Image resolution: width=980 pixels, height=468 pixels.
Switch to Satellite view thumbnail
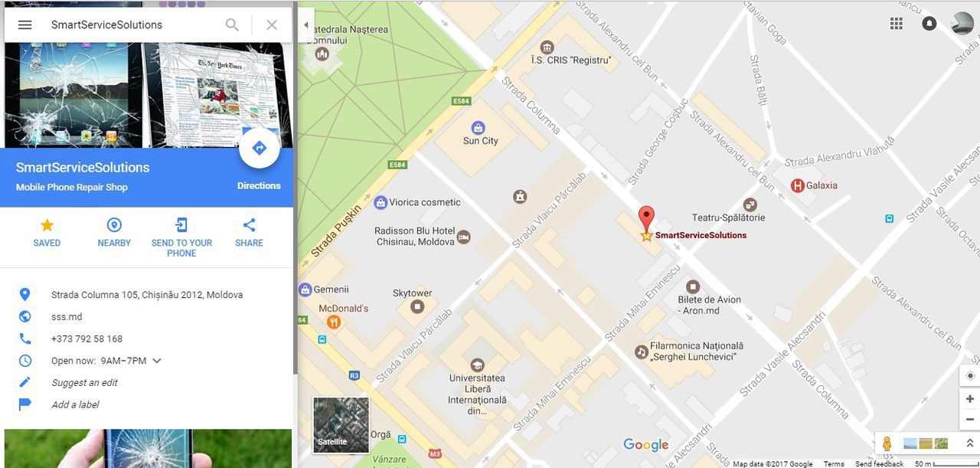tap(341, 424)
